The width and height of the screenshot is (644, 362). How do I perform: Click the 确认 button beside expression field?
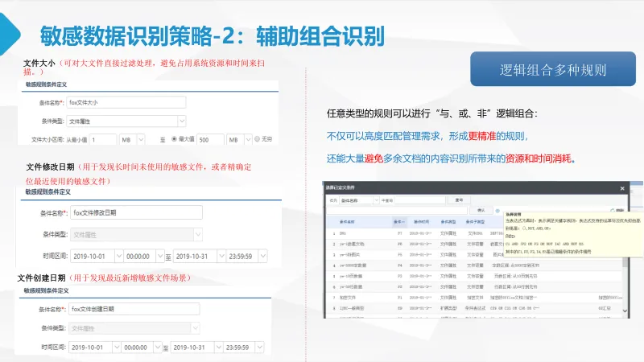(481, 211)
